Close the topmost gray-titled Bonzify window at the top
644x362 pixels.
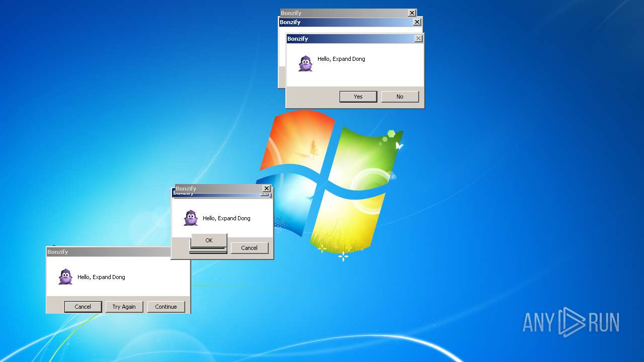412,13
